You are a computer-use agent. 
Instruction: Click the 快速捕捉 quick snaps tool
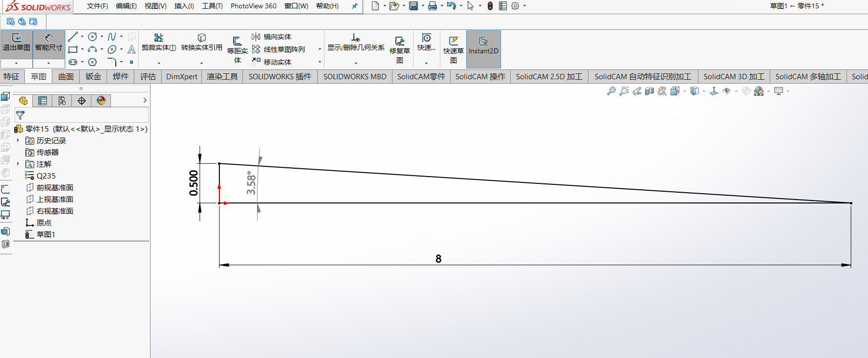pos(426,43)
